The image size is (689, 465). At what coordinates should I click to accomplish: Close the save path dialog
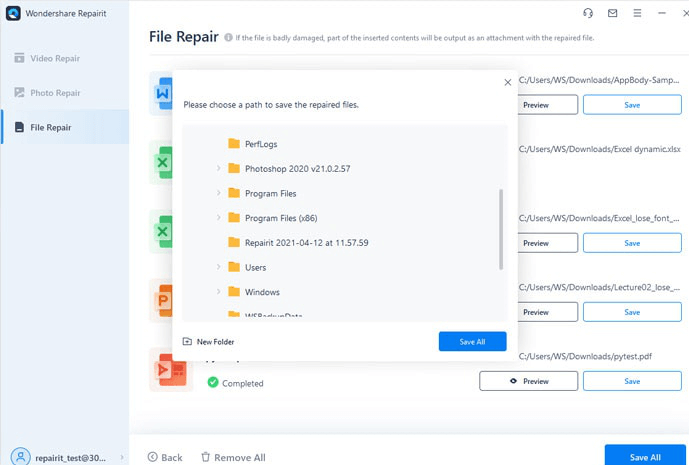(508, 82)
